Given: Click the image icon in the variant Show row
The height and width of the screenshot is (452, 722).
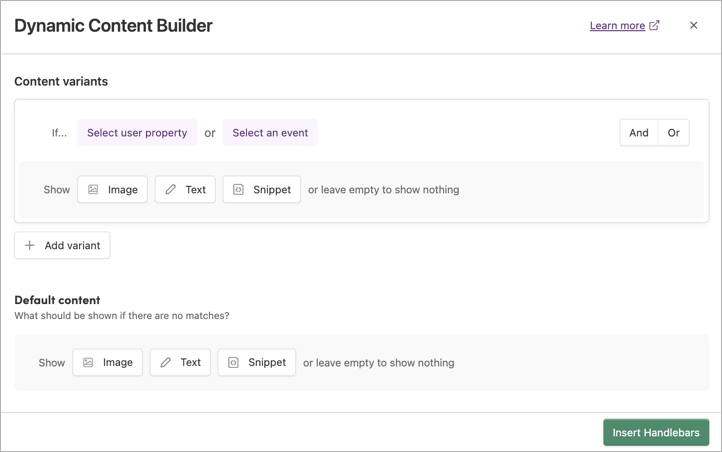Looking at the screenshot, I should click(x=93, y=190).
